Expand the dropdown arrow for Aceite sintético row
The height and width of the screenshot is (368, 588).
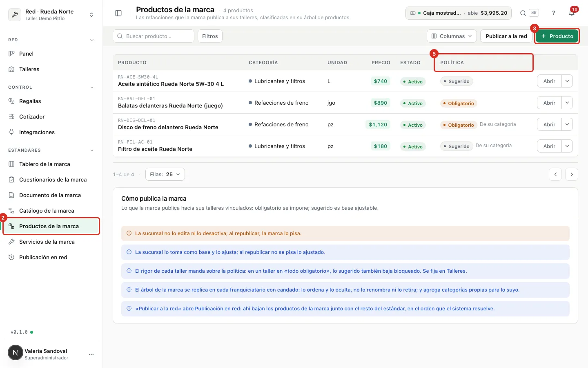coord(567,81)
